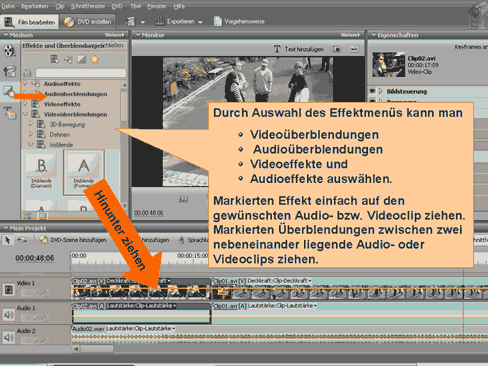Select the camcorder capture icon in sidebar
488x366 pixels.
(x=10, y=71)
